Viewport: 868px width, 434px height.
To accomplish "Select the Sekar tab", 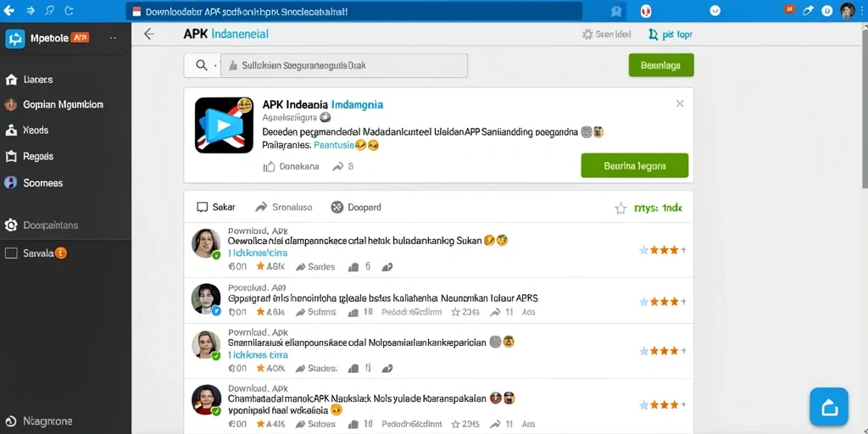I will pyautogui.click(x=216, y=207).
